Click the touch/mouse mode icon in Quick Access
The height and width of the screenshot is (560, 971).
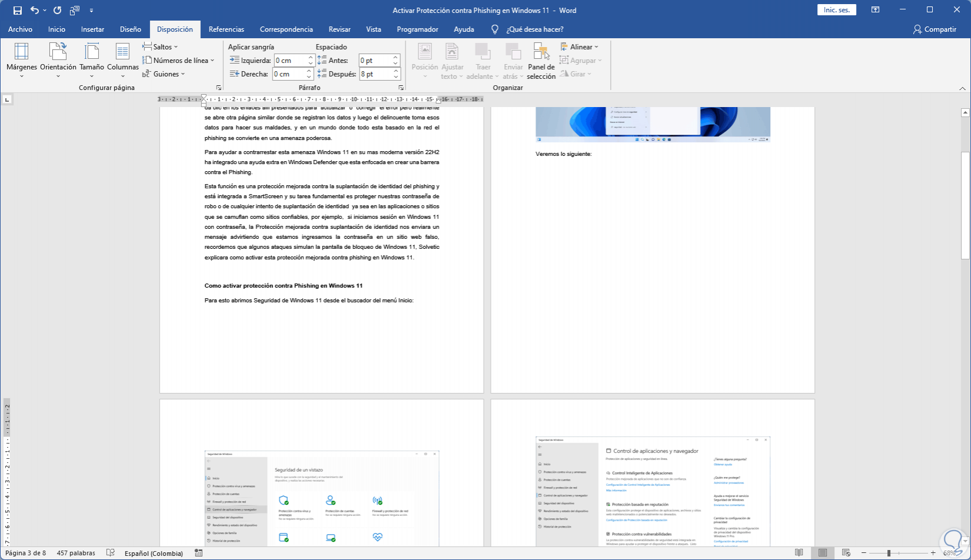pos(75,11)
